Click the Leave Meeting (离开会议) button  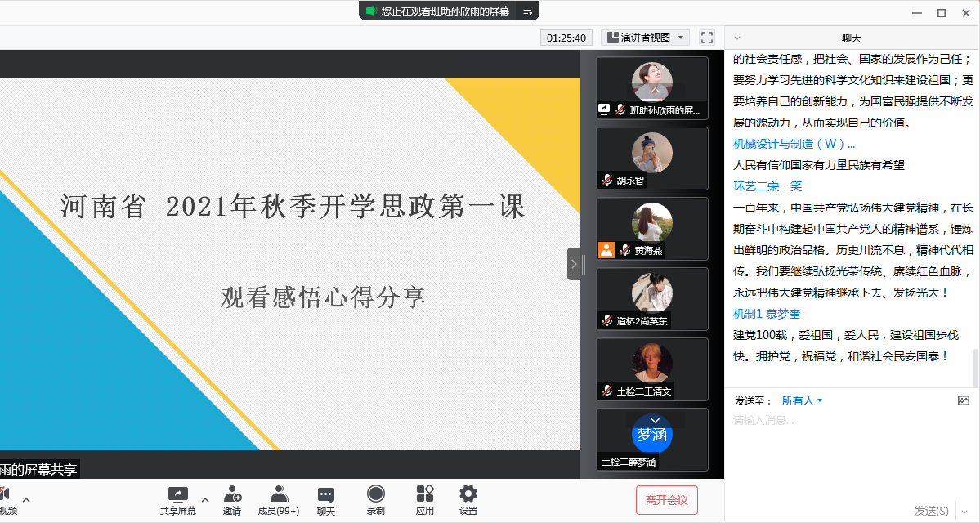point(667,500)
